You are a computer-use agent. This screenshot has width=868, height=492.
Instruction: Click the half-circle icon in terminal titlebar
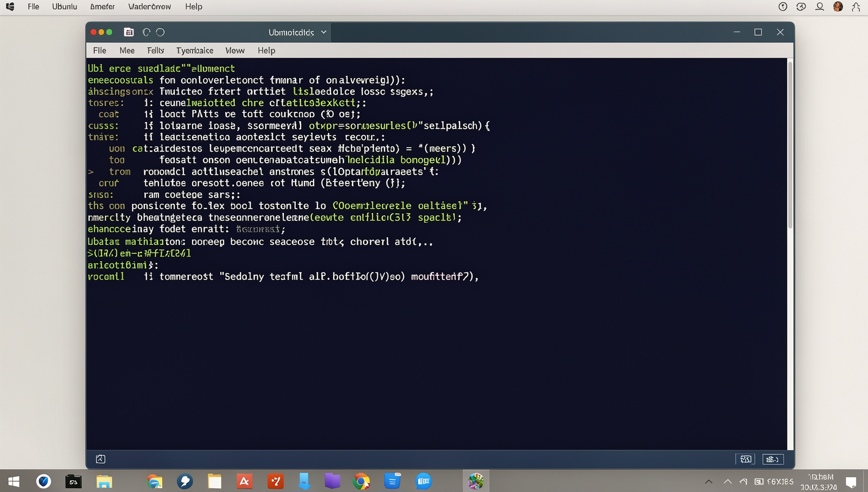click(x=146, y=32)
